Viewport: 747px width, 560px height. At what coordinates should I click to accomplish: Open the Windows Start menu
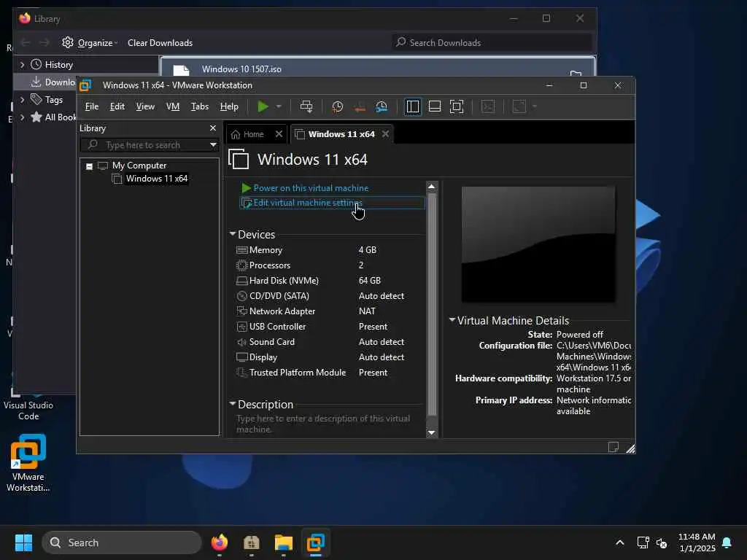pos(23,542)
